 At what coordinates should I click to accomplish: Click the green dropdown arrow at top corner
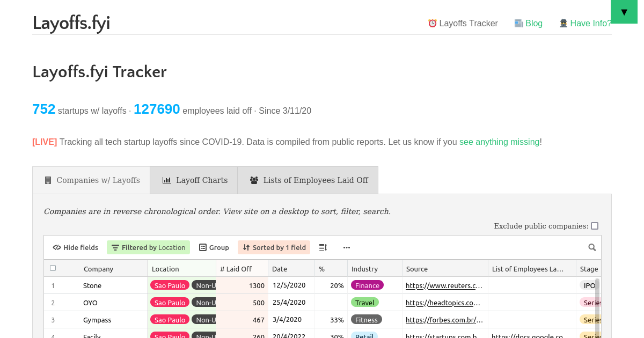[x=624, y=12]
